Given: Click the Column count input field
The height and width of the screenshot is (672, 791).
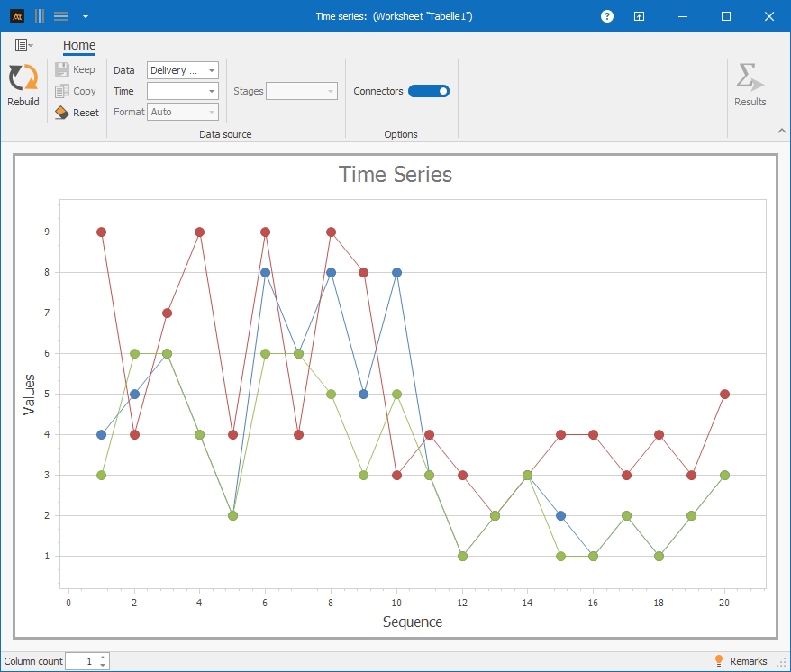Looking at the screenshot, I should (81, 661).
